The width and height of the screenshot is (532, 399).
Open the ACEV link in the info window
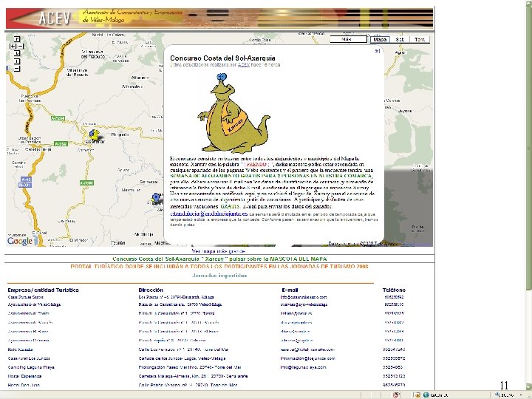(x=244, y=64)
